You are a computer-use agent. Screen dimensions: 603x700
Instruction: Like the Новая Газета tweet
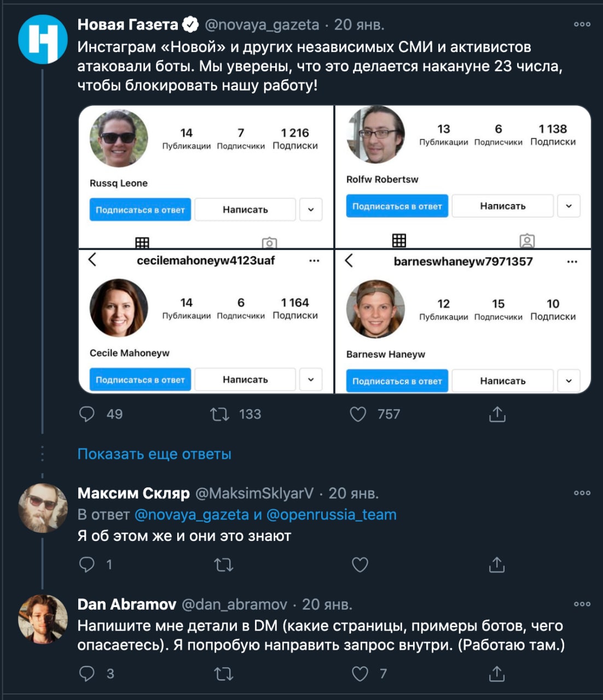pyautogui.click(x=358, y=414)
